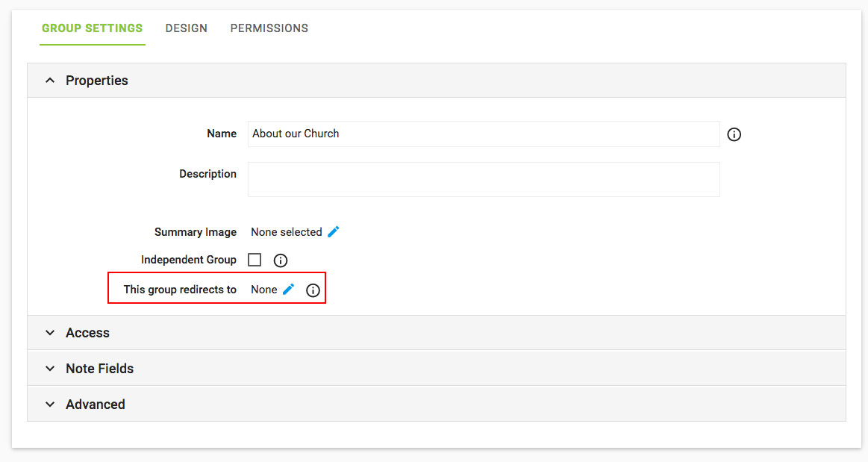This screenshot has height=462, width=868.
Task: Enable the Independent Group checkbox
Action: (x=255, y=260)
